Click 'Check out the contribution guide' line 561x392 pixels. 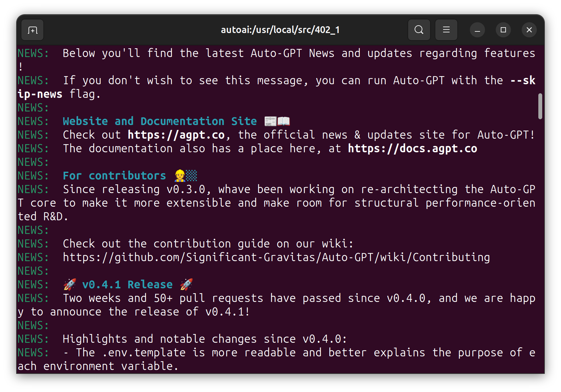click(x=208, y=244)
